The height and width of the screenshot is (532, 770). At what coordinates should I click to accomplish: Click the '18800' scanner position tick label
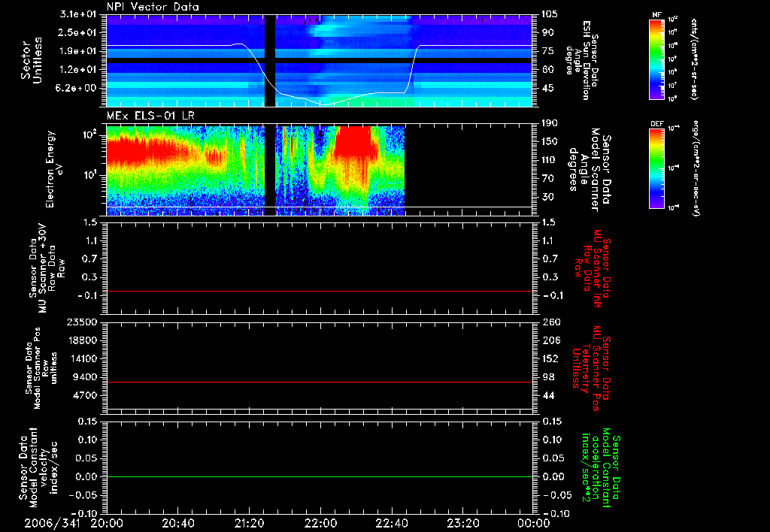[x=82, y=340]
